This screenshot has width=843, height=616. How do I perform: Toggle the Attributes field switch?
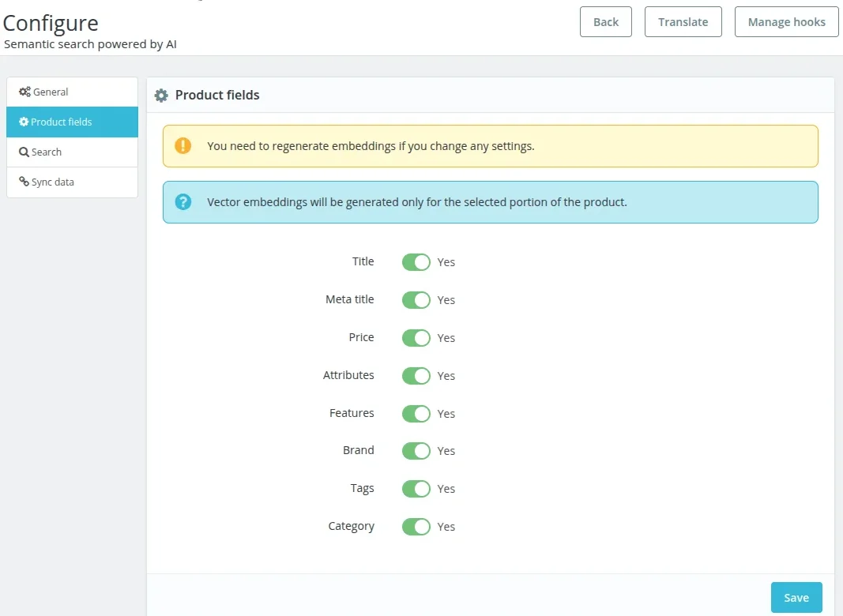416,376
